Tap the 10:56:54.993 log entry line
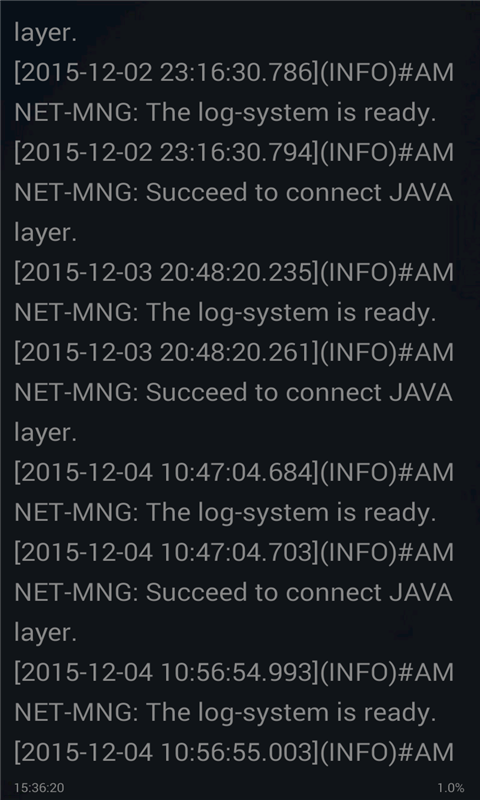Viewport: 480px width, 800px height. (234, 672)
